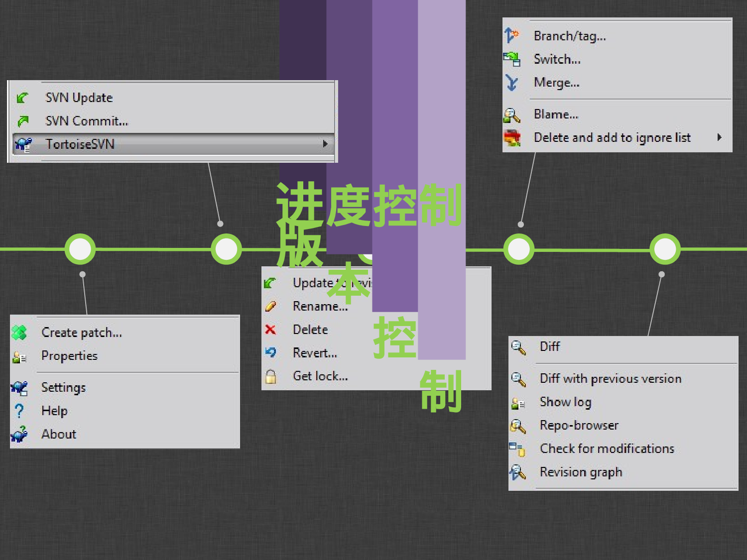The height and width of the screenshot is (560, 747).
Task: Open the TortoiseSVN menu entry
Action: pos(80,144)
